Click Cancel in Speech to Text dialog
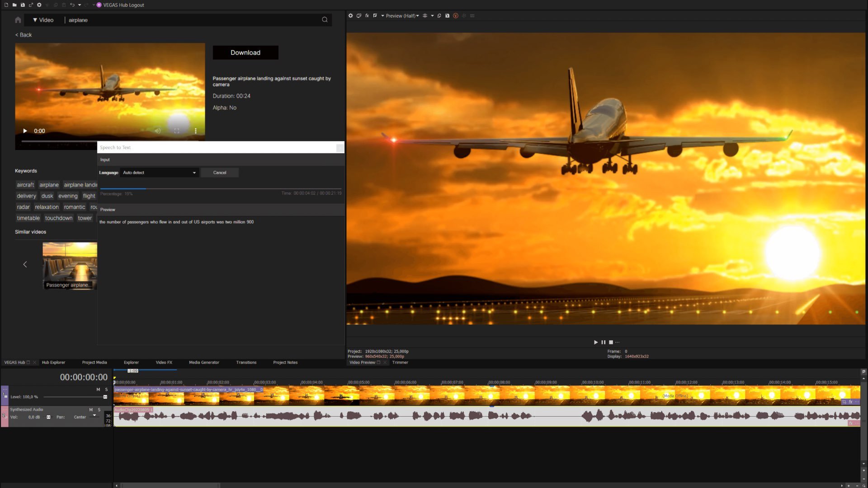This screenshot has width=868, height=488. pos(219,172)
